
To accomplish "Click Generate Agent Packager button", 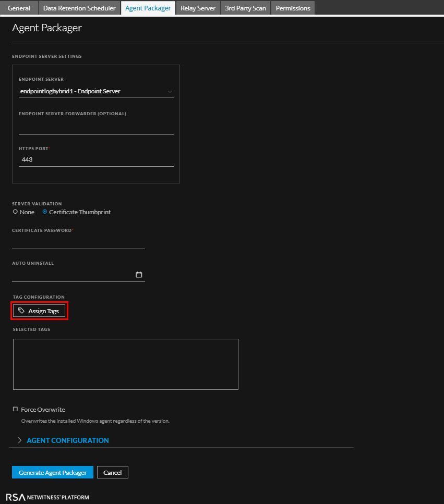I will click(x=53, y=473).
